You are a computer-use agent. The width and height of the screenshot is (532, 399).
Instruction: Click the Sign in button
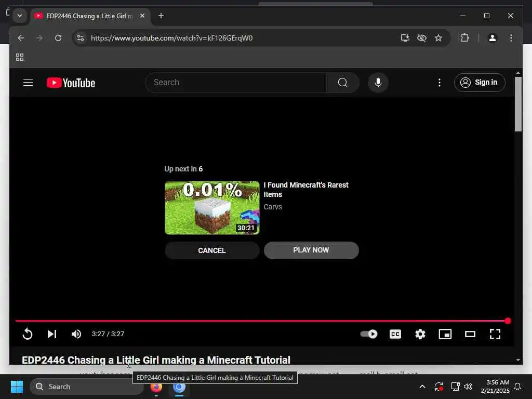[x=480, y=83]
